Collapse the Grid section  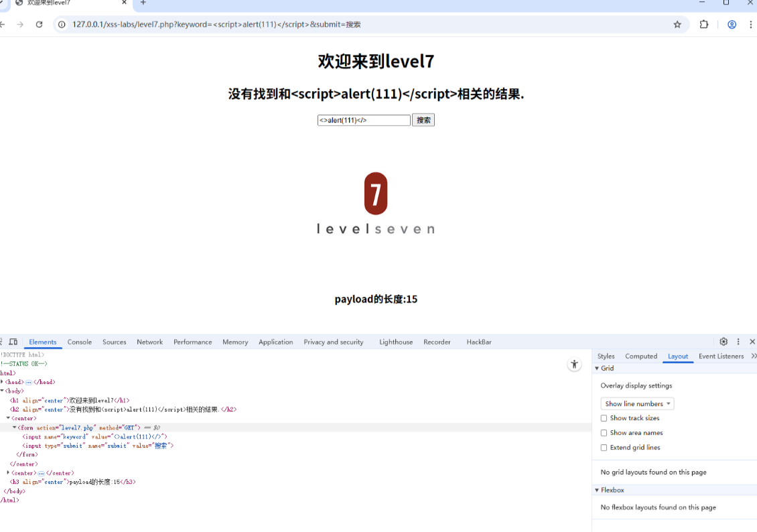click(x=597, y=369)
